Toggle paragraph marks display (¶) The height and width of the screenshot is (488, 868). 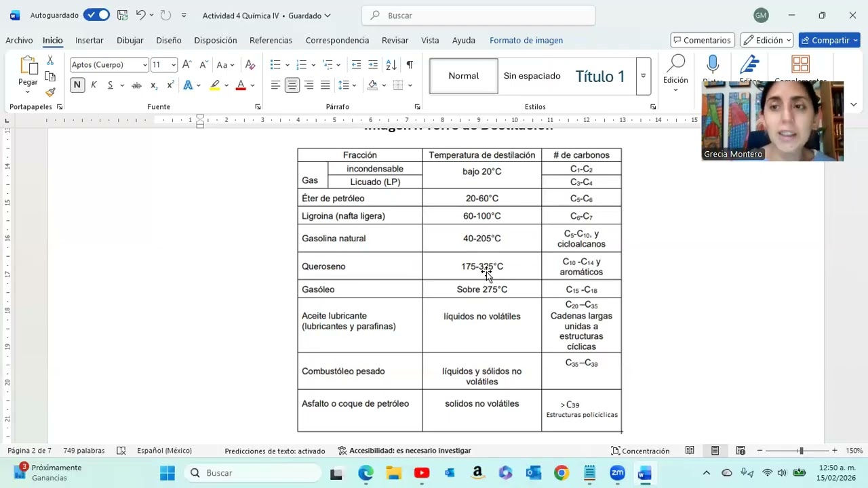410,64
